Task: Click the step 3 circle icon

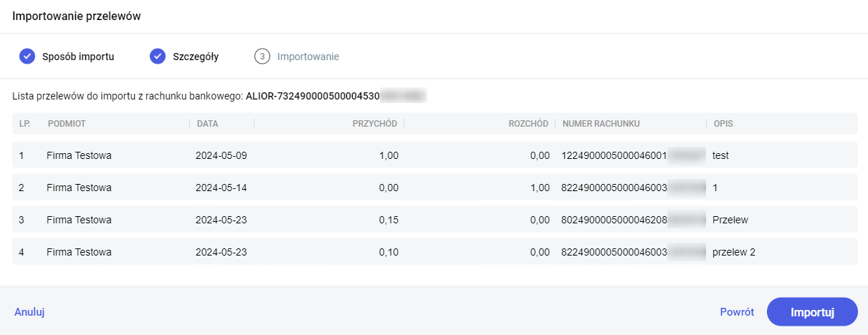Action: coord(262,57)
